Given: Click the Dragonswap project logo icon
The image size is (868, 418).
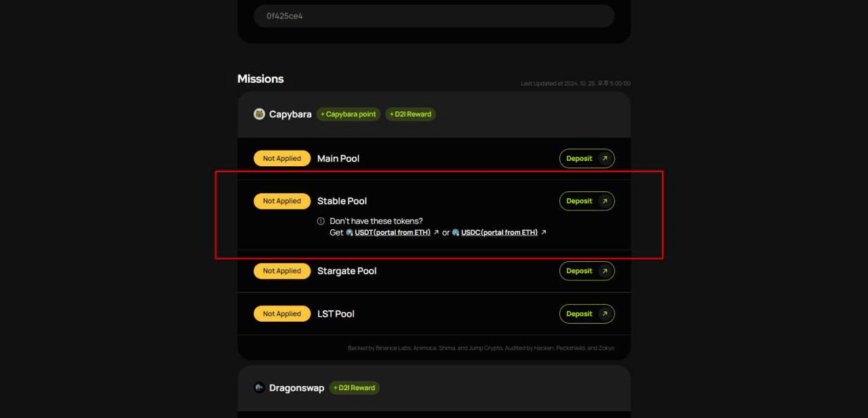Looking at the screenshot, I should click(x=259, y=387).
